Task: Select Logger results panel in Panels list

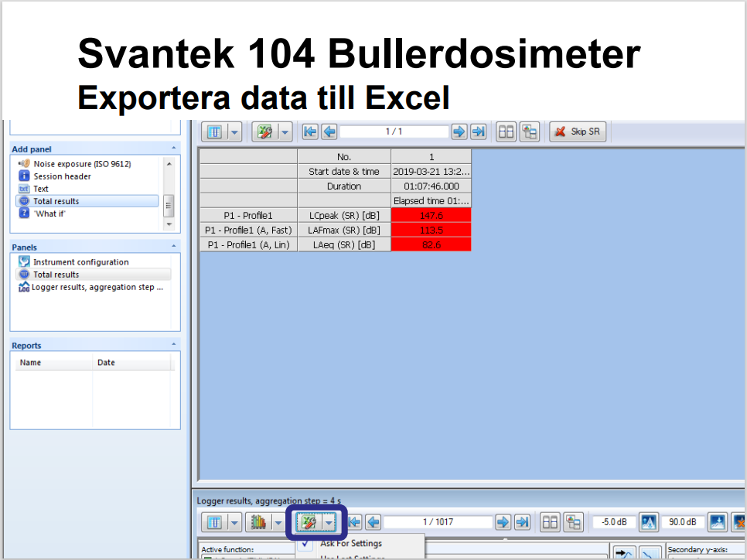Action: [97, 287]
